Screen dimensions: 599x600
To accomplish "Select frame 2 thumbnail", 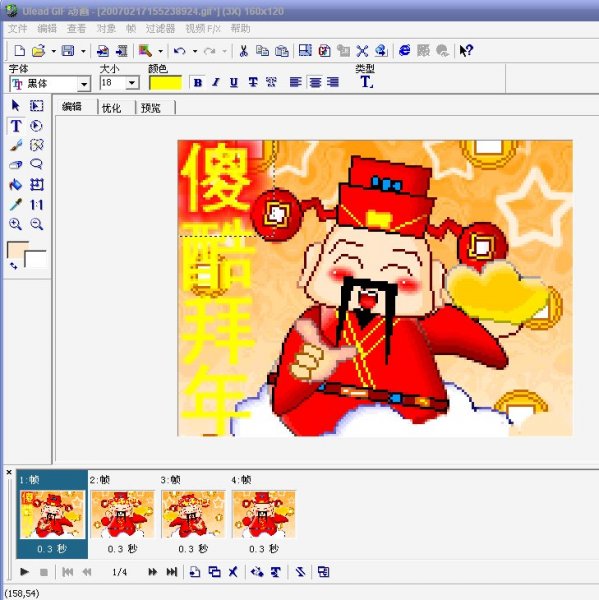I will pyautogui.click(x=122, y=514).
